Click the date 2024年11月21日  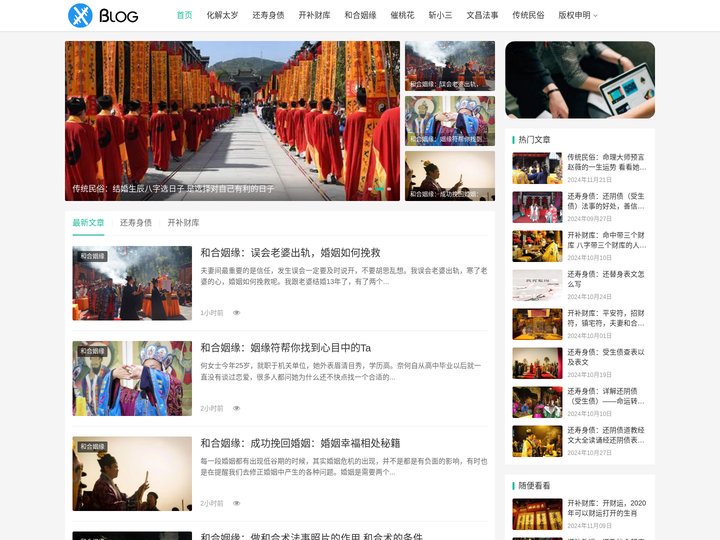point(590,180)
